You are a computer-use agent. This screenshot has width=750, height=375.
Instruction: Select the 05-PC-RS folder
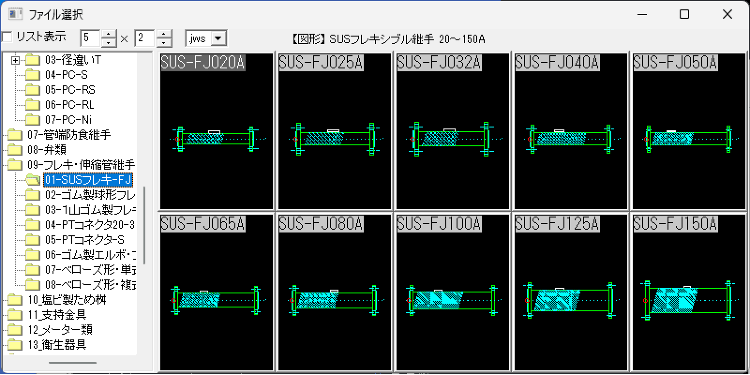coord(70,90)
